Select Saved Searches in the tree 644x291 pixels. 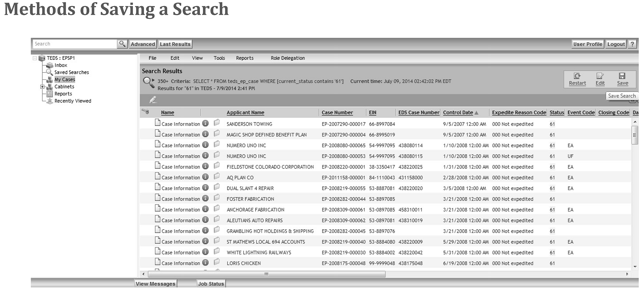pos(72,73)
